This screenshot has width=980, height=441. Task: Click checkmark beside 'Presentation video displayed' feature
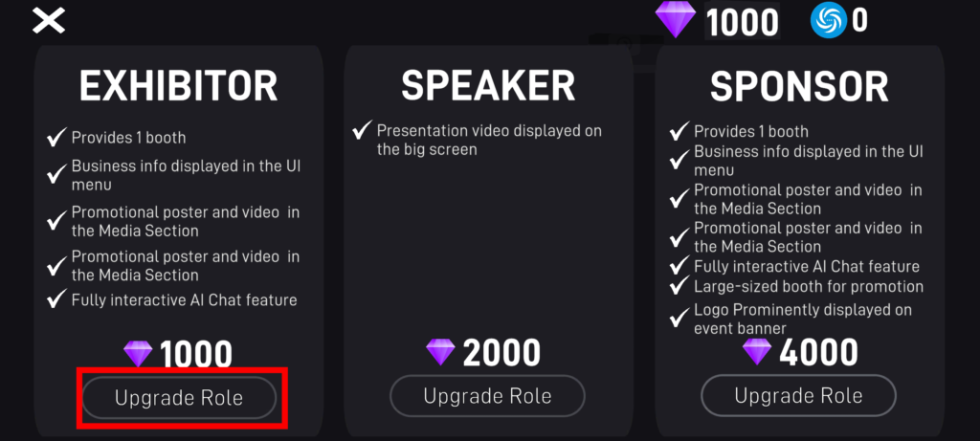coord(363,130)
